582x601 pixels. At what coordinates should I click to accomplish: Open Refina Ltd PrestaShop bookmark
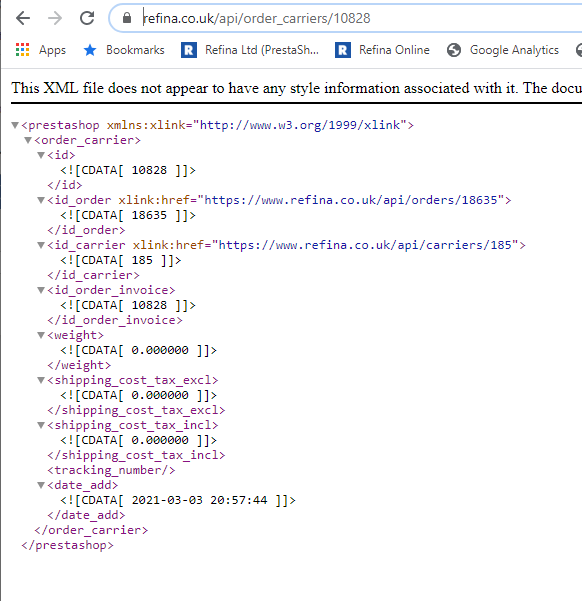[250, 50]
